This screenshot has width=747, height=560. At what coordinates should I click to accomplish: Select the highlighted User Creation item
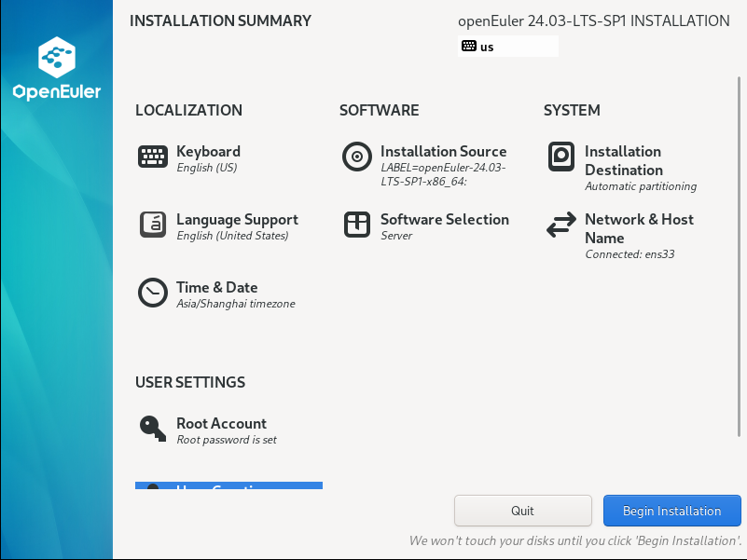pos(228,485)
